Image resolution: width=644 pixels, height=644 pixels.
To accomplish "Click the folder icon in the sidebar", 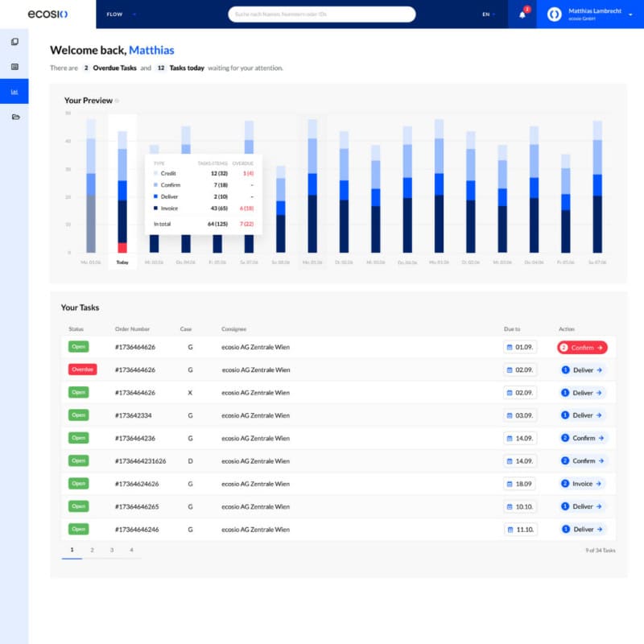I will click(x=14, y=117).
